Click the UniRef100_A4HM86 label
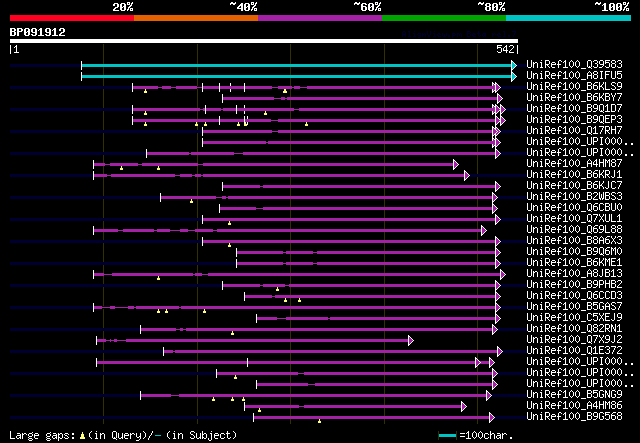The width and height of the screenshot is (640, 443). (x=574, y=406)
